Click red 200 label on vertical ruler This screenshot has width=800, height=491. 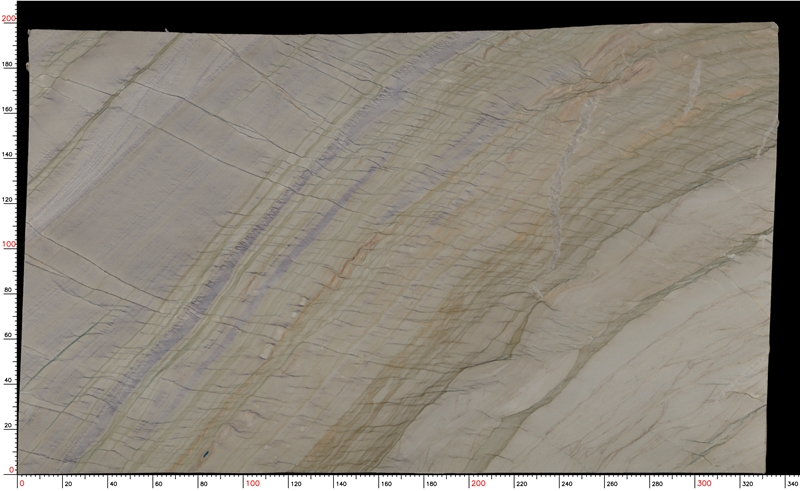[x=9, y=18]
